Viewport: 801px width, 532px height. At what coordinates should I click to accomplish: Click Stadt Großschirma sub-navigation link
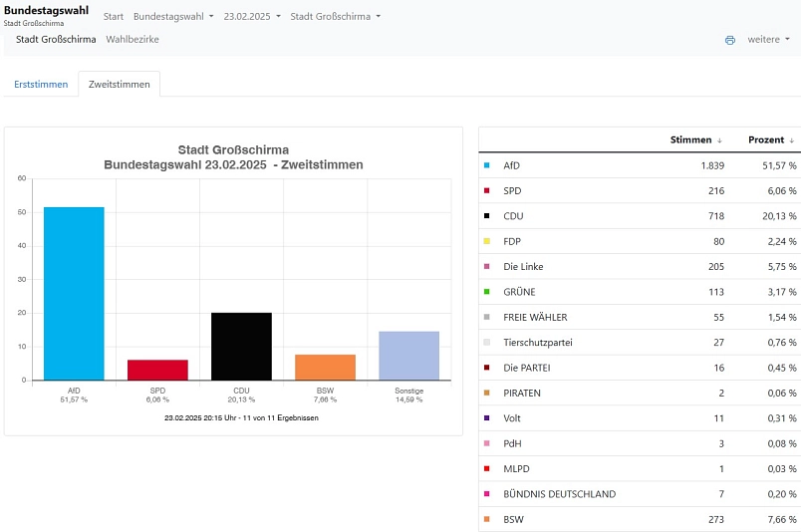pyautogui.click(x=56, y=39)
